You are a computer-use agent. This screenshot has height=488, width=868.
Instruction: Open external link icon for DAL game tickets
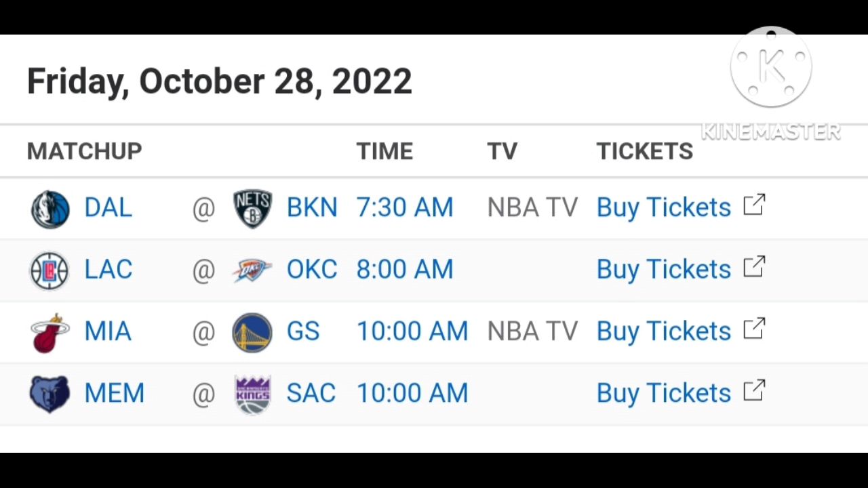coord(754,205)
